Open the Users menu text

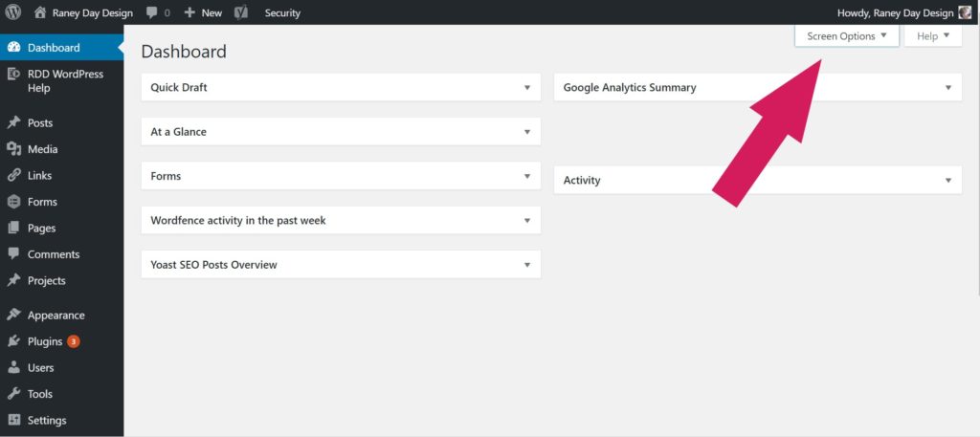click(x=40, y=368)
